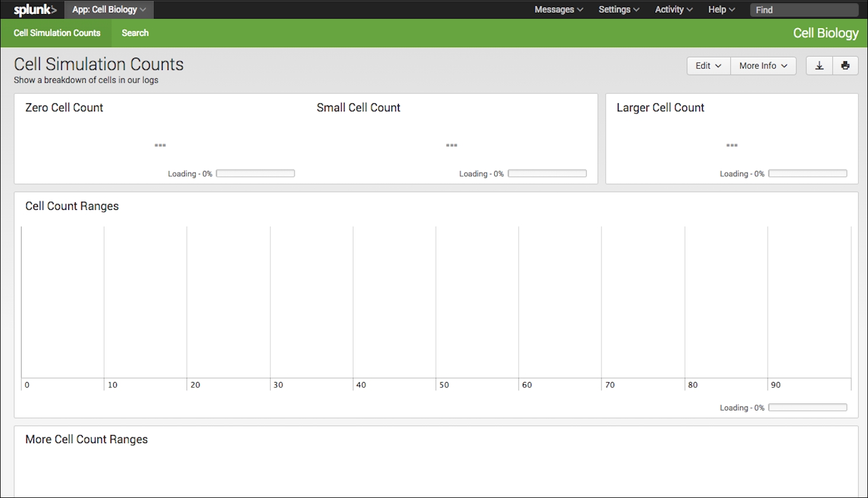Open the Edit dropdown button
868x498 pixels.
(708, 66)
